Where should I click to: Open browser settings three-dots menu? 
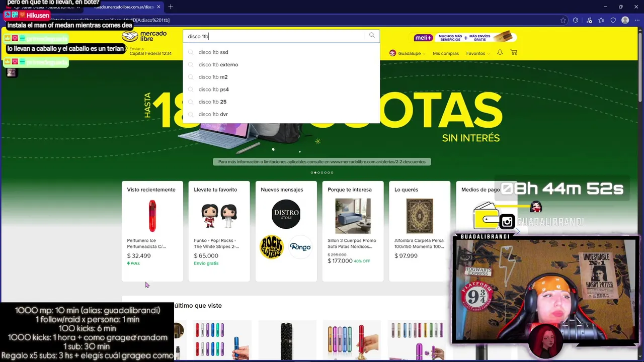637,20
